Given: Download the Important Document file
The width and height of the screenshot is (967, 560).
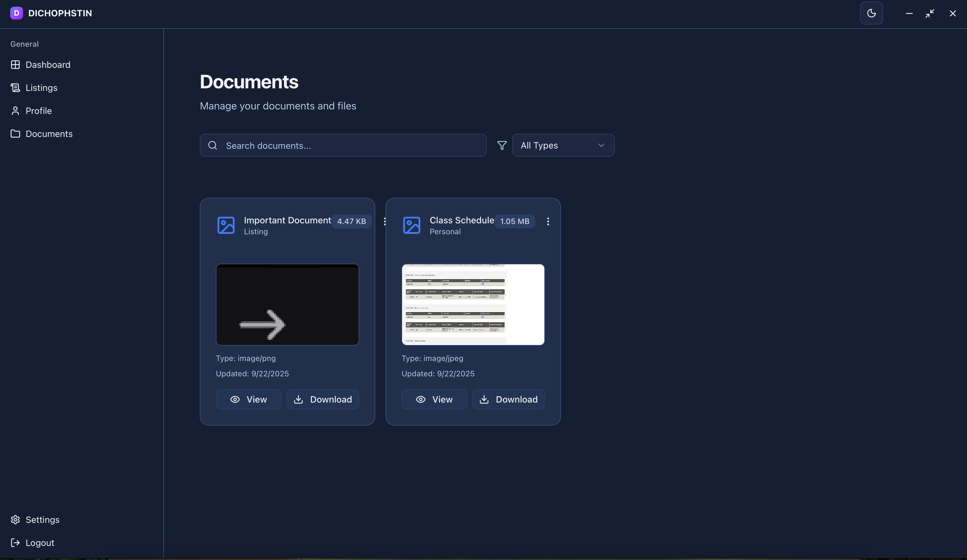Looking at the screenshot, I should coord(323,399).
